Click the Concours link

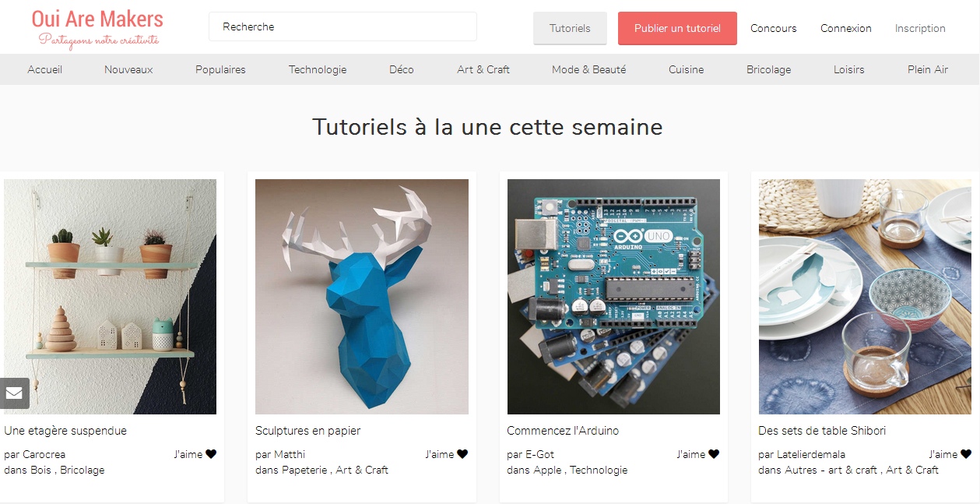[774, 28]
